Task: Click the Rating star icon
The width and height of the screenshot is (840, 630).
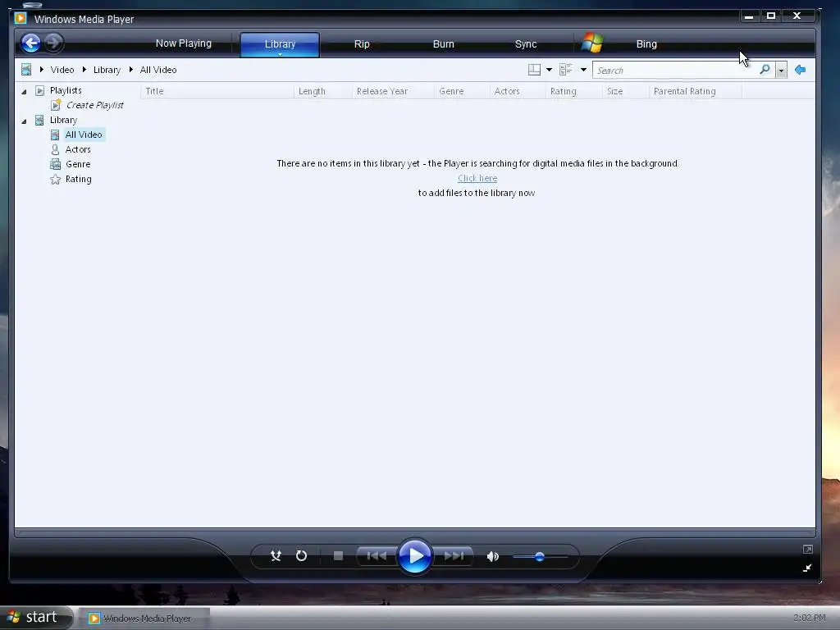Action: click(55, 179)
